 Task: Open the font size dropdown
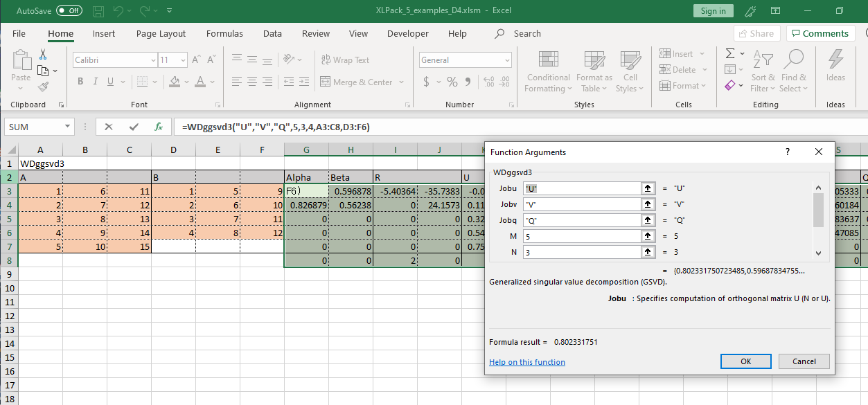click(183, 60)
